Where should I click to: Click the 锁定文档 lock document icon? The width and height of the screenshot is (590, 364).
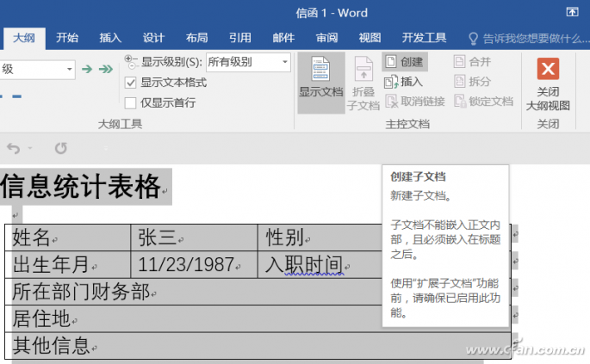(459, 101)
